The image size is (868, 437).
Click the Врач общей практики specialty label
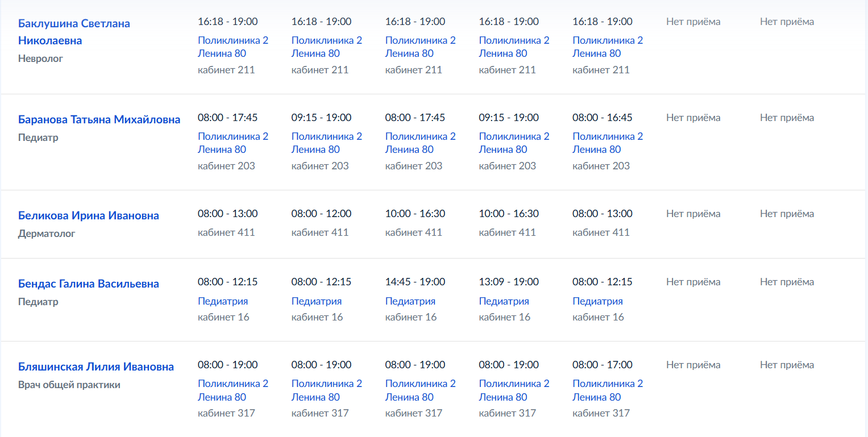pos(69,385)
